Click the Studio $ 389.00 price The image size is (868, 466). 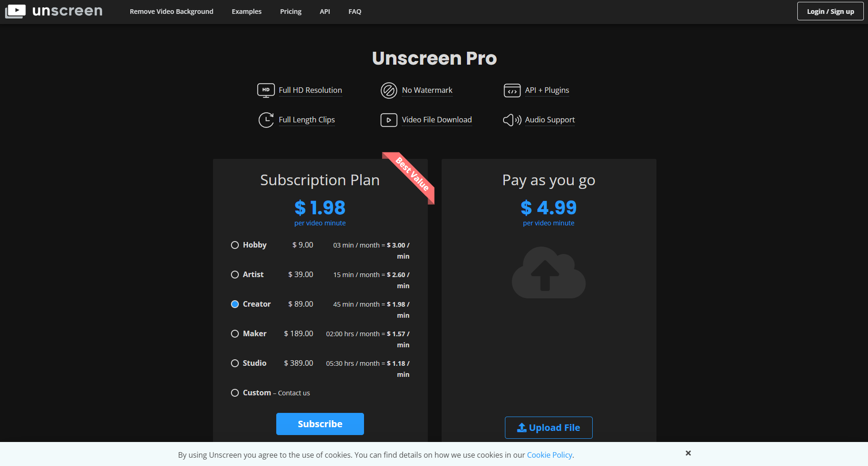pyautogui.click(x=298, y=363)
